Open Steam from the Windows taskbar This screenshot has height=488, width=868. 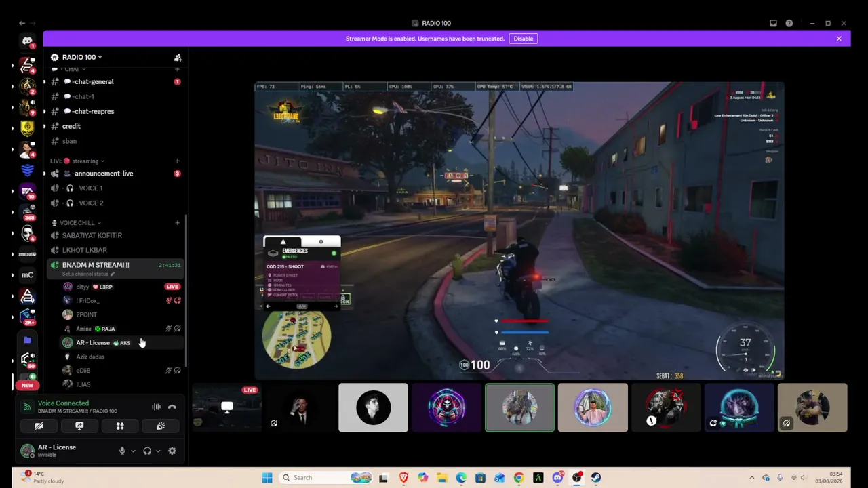click(x=596, y=477)
